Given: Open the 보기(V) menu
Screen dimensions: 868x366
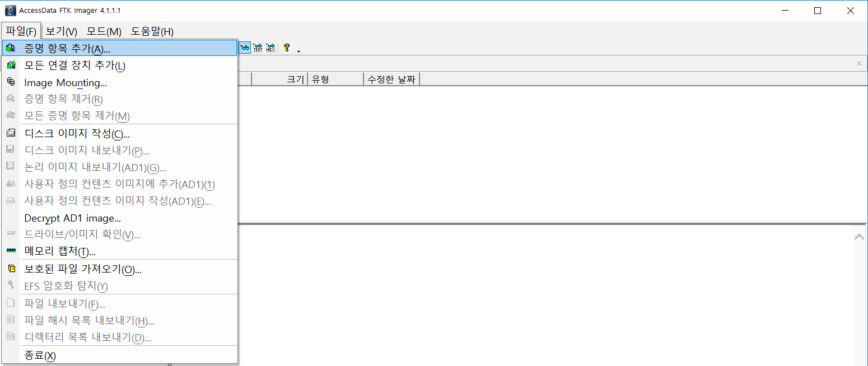Looking at the screenshot, I should [62, 31].
